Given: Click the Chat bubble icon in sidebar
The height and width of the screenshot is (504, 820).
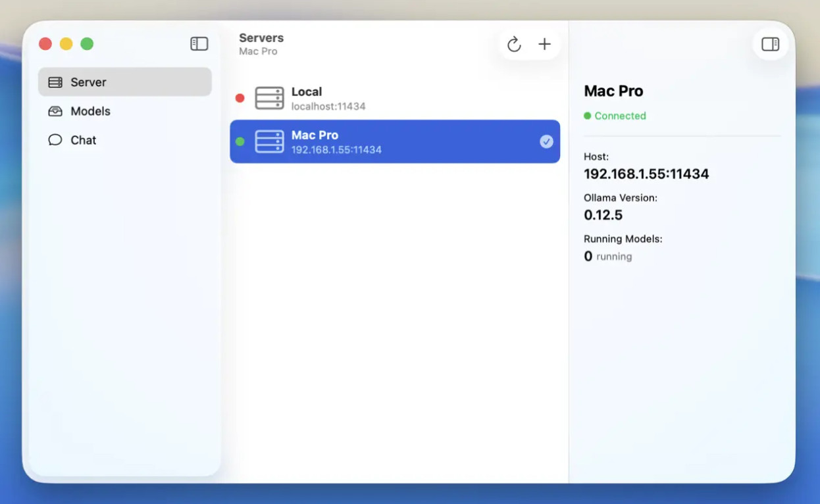Looking at the screenshot, I should [x=55, y=140].
